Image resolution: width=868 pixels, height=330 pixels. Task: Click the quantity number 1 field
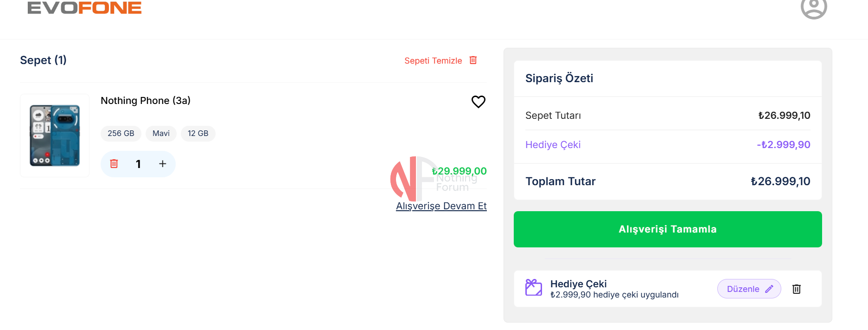[x=138, y=164]
